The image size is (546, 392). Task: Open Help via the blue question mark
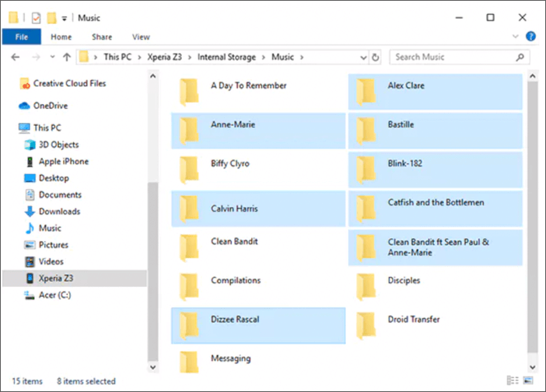coord(530,37)
